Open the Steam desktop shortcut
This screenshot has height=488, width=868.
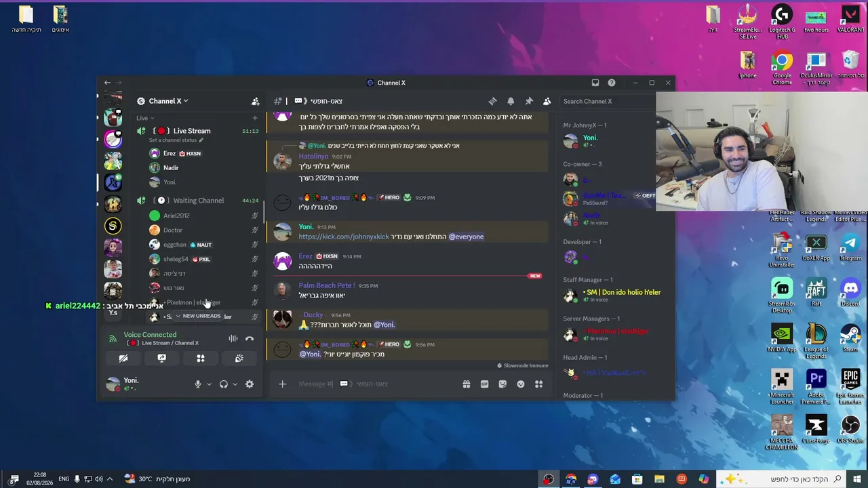(x=850, y=339)
